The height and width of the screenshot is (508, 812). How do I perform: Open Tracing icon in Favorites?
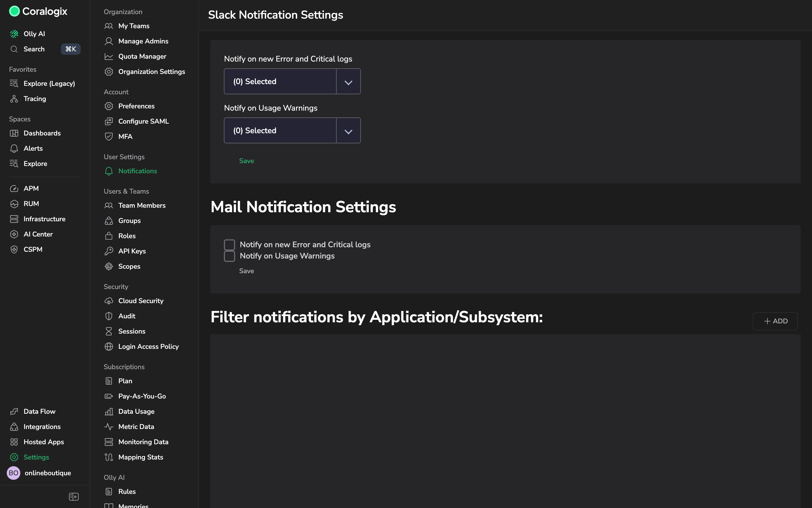pos(14,99)
